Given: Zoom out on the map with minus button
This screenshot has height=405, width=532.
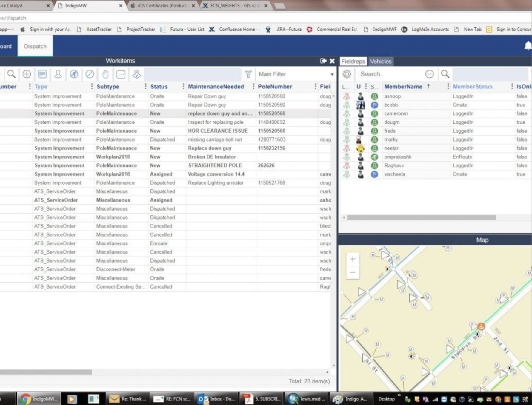Looking at the screenshot, I should (x=353, y=272).
